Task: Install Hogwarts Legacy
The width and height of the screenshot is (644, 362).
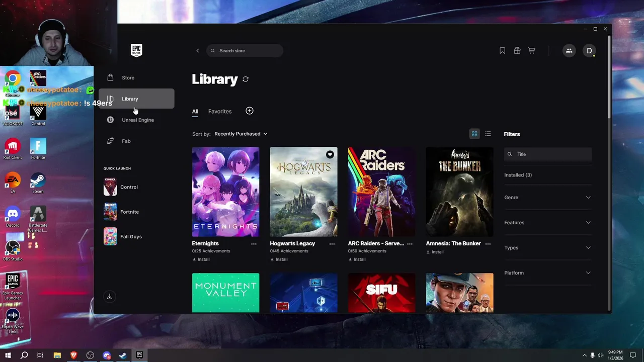Action: pyautogui.click(x=279, y=259)
